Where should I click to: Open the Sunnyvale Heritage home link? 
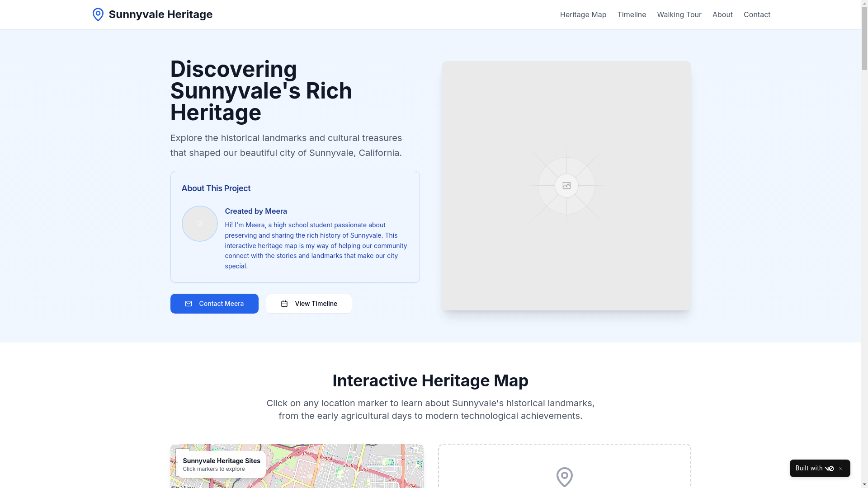coord(152,14)
